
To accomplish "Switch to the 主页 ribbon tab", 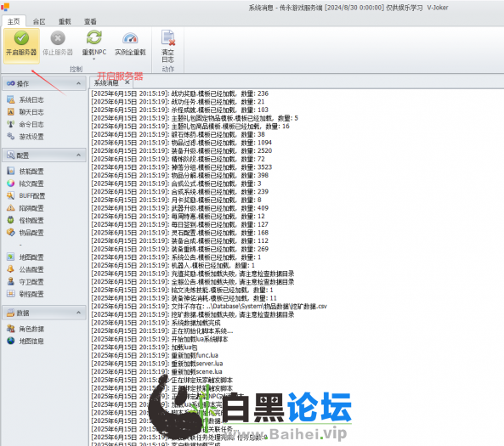I will [x=14, y=21].
